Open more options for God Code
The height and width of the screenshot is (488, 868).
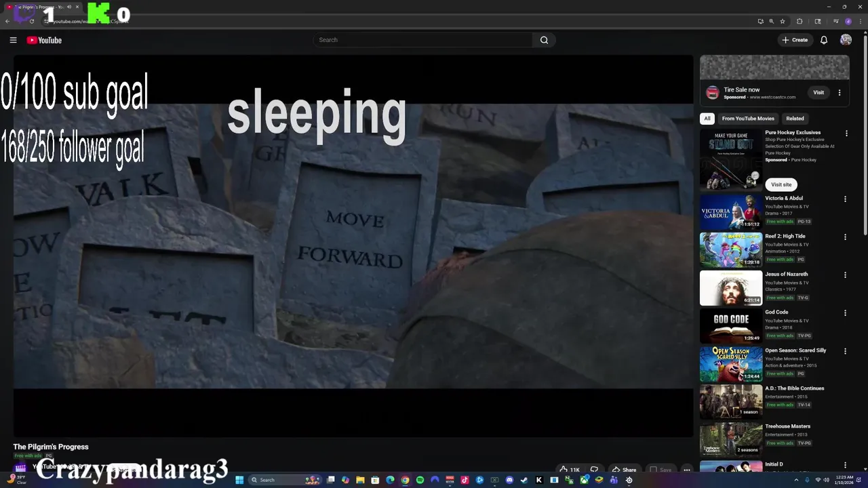[x=846, y=313]
